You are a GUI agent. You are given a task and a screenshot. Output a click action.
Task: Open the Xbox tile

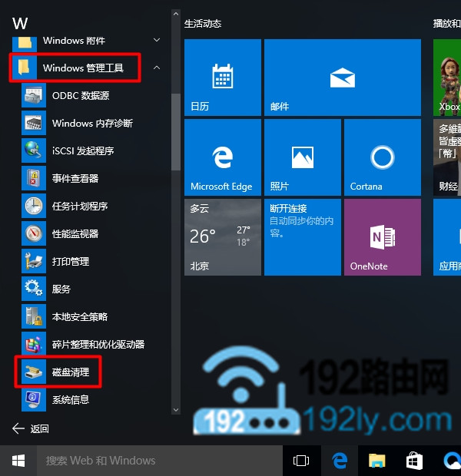tap(447, 78)
